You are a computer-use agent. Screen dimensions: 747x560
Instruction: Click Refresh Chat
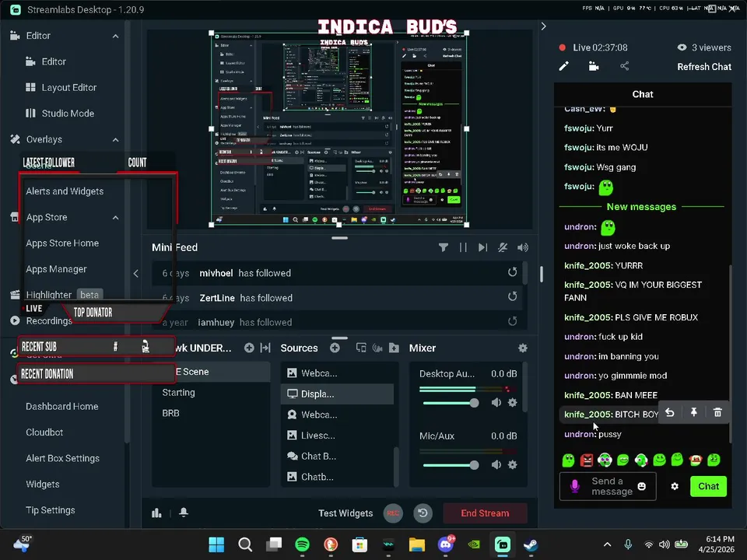point(704,67)
